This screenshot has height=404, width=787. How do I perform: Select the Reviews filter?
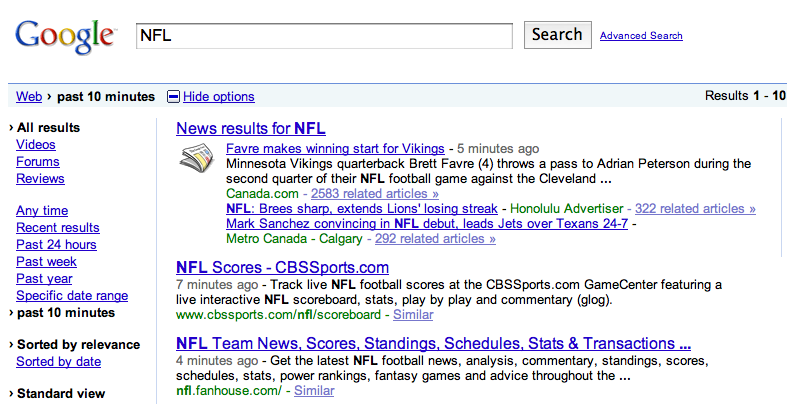click(x=40, y=179)
